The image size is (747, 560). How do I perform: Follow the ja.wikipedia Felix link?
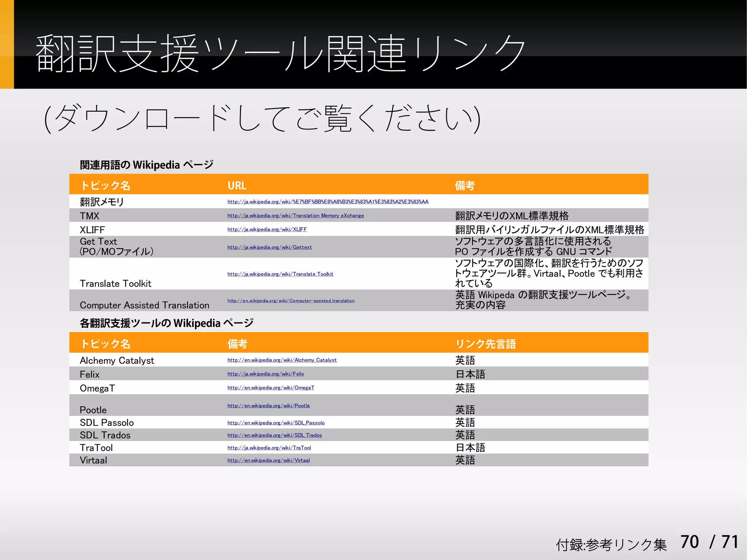point(266,374)
